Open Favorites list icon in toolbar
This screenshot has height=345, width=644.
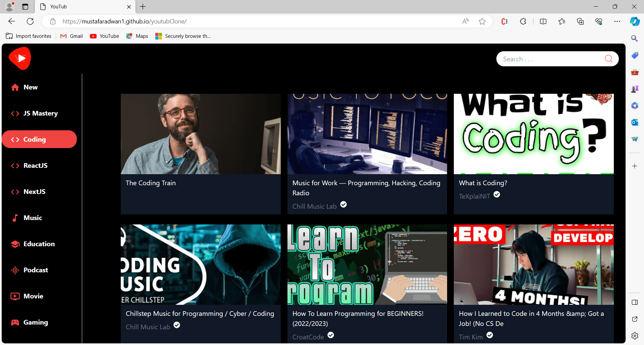(562, 21)
